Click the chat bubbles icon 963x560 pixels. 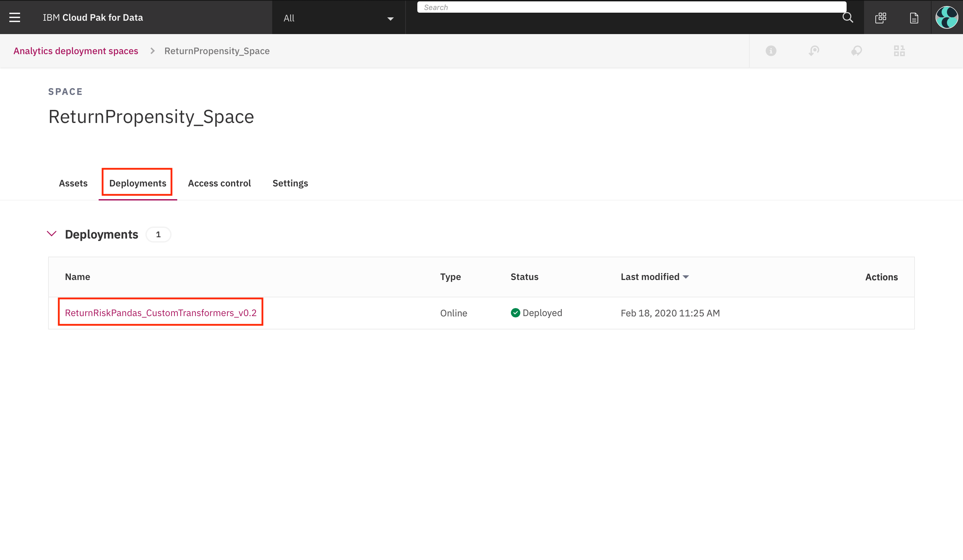click(856, 51)
